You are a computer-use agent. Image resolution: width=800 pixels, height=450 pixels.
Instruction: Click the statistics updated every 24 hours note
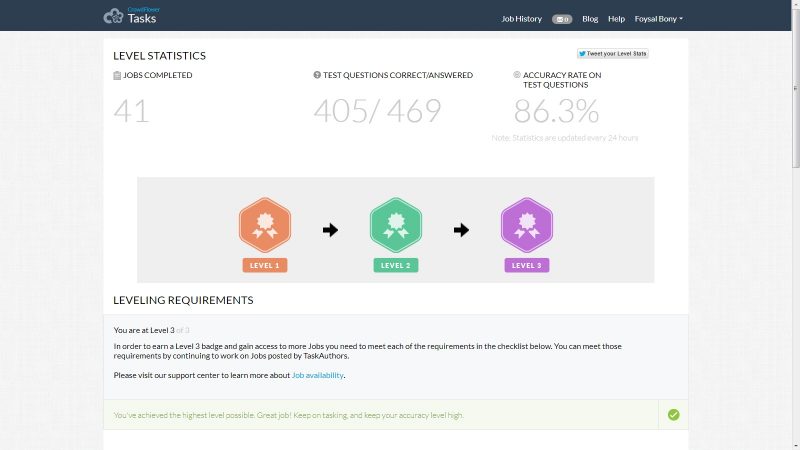(565, 138)
